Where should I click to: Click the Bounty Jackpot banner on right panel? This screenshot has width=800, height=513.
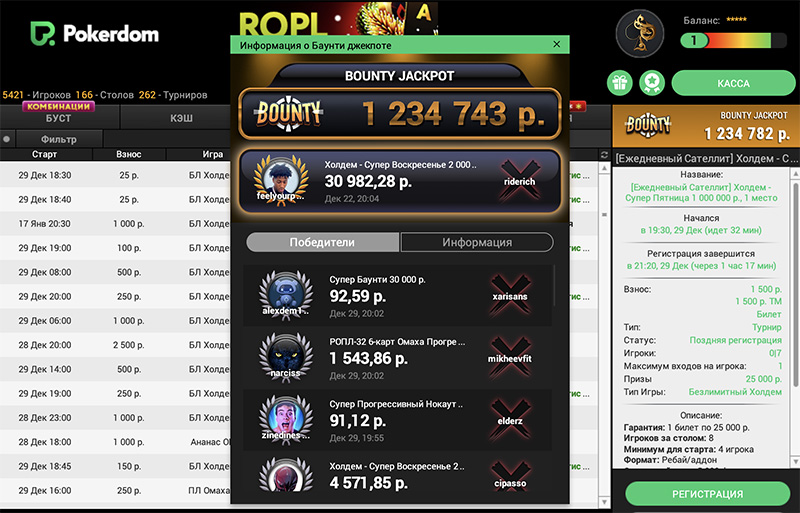tap(706, 126)
